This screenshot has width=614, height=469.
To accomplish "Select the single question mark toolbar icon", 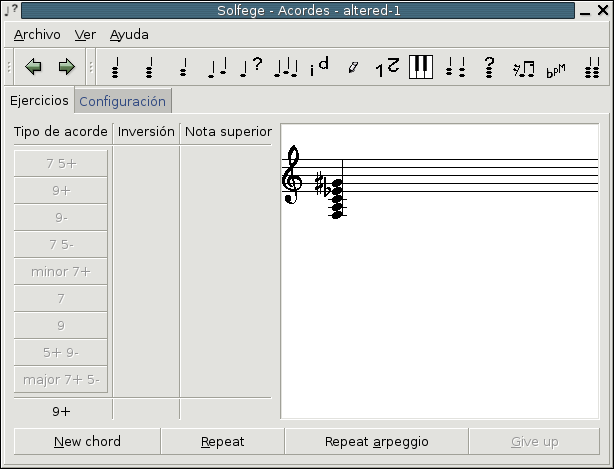I will click(489, 67).
